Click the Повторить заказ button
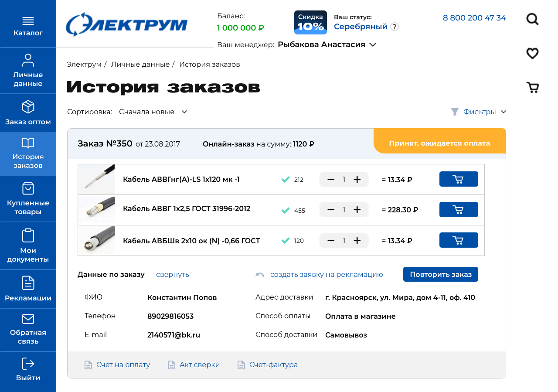This screenshot has width=558, height=392. pyautogui.click(x=440, y=275)
